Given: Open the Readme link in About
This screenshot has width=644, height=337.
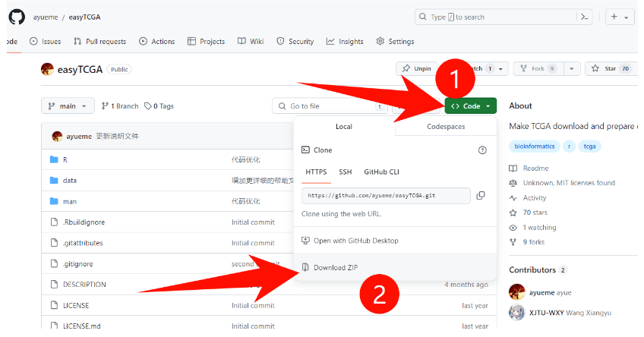Looking at the screenshot, I should click(529, 168).
